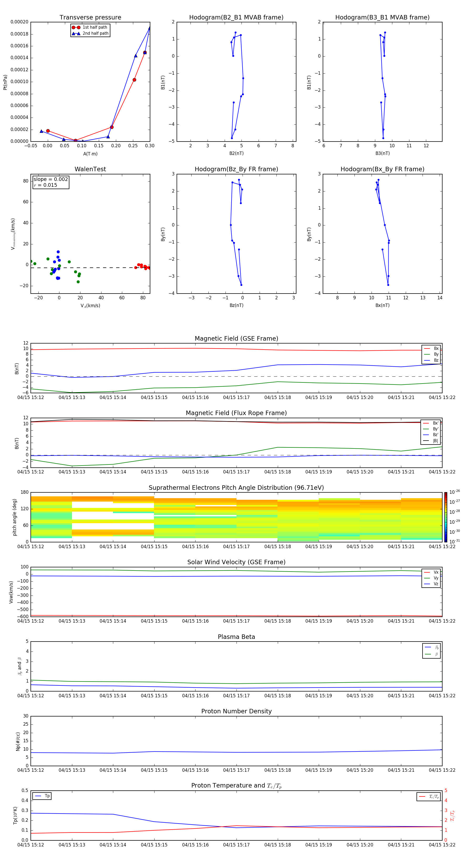473x868 pixels.
Task: Click the "Tp(10^6K)" axis label
Action: tap(15, 815)
